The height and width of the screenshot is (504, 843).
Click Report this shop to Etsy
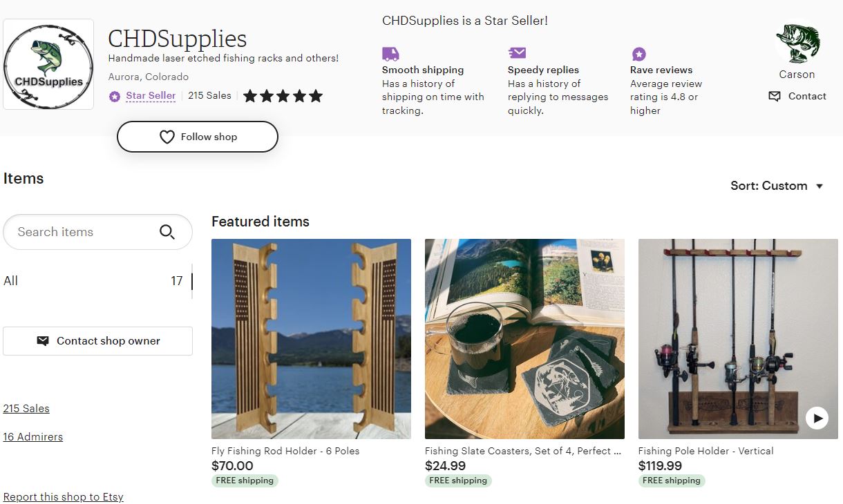pos(64,497)
